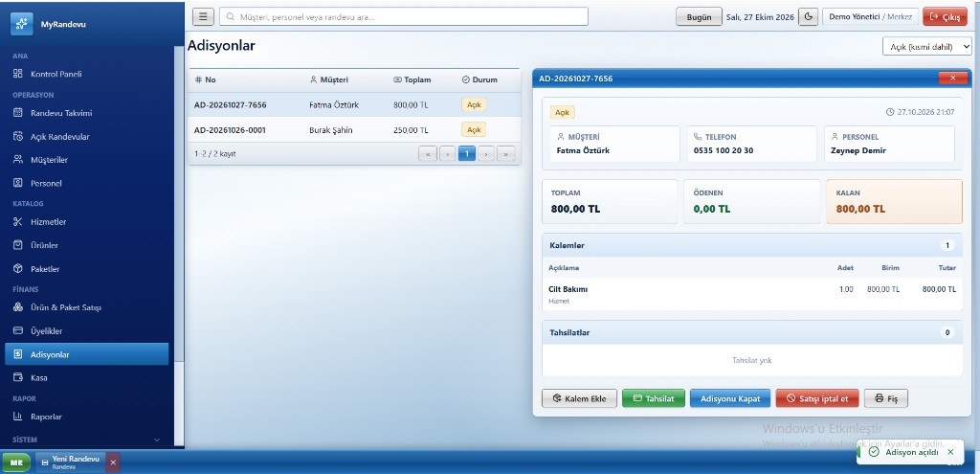Open the Personel section
The image size is (980, 474).
coord(87,183)
